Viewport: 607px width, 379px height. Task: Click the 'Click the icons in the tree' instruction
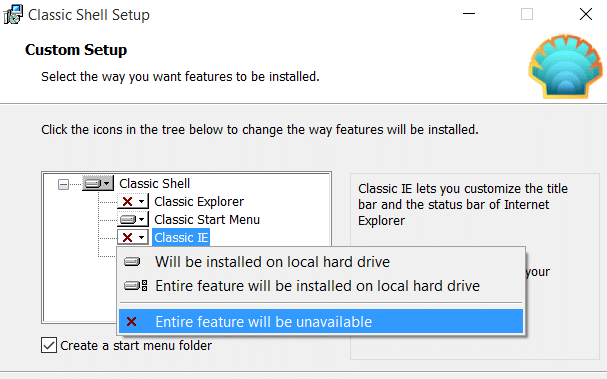point(260,129)
